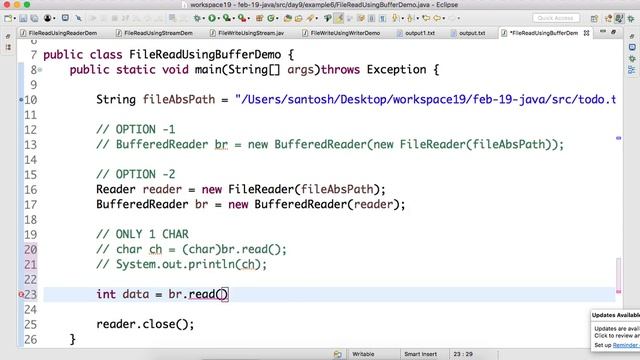This screenshot has width=640, height=360.
Task: Click the Coverage run icon
Action: click(x=227, y=18)
